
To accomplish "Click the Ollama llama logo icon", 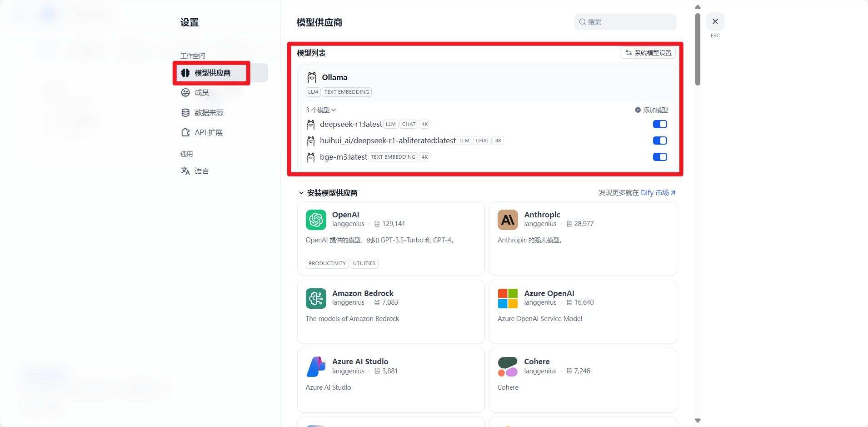I will pyautogui.click(x=312, y=77).
